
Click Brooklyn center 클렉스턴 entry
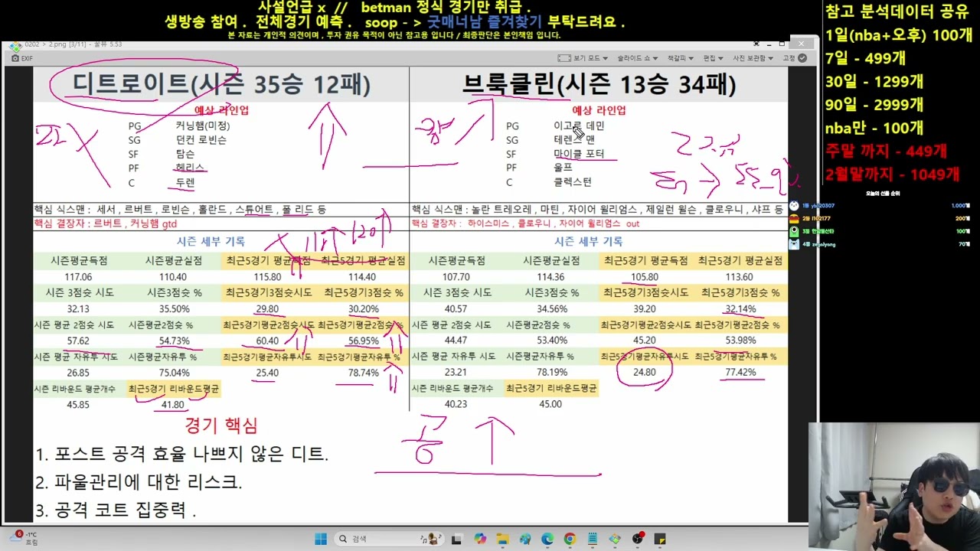(x=573, y=182)
